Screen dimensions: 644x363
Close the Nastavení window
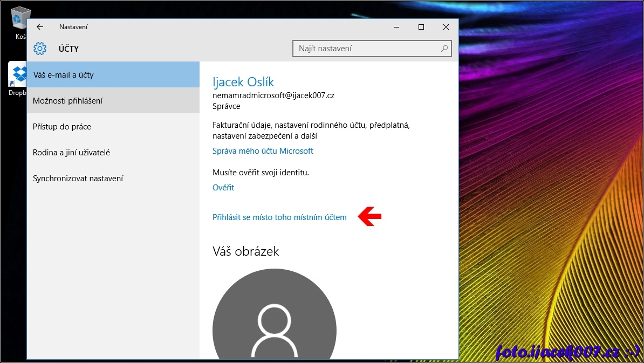tap(446, 27)
